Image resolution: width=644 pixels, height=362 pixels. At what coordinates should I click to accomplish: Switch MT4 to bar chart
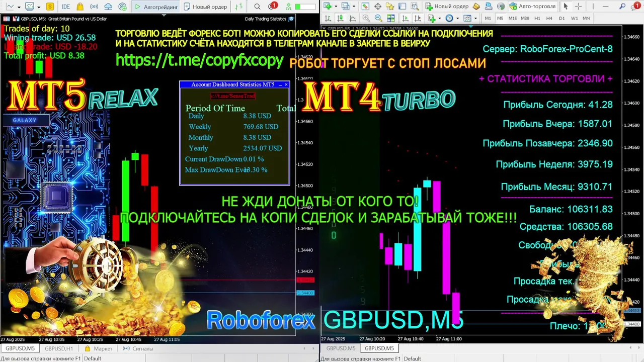click(x=329, y=18)
